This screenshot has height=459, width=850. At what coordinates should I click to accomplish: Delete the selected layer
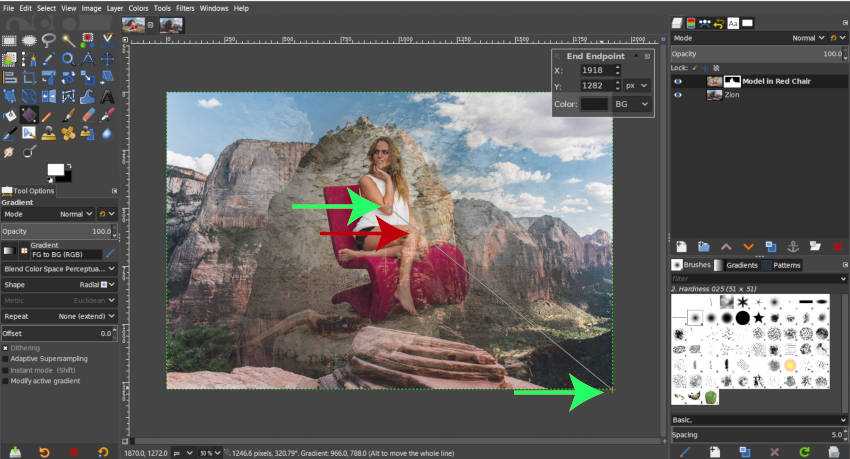pos(838,246)
